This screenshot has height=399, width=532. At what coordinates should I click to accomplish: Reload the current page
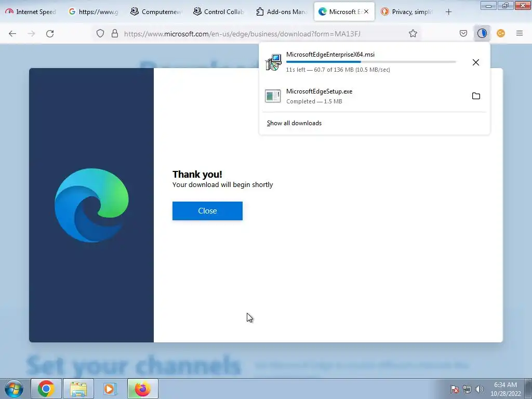pos(50,34)
